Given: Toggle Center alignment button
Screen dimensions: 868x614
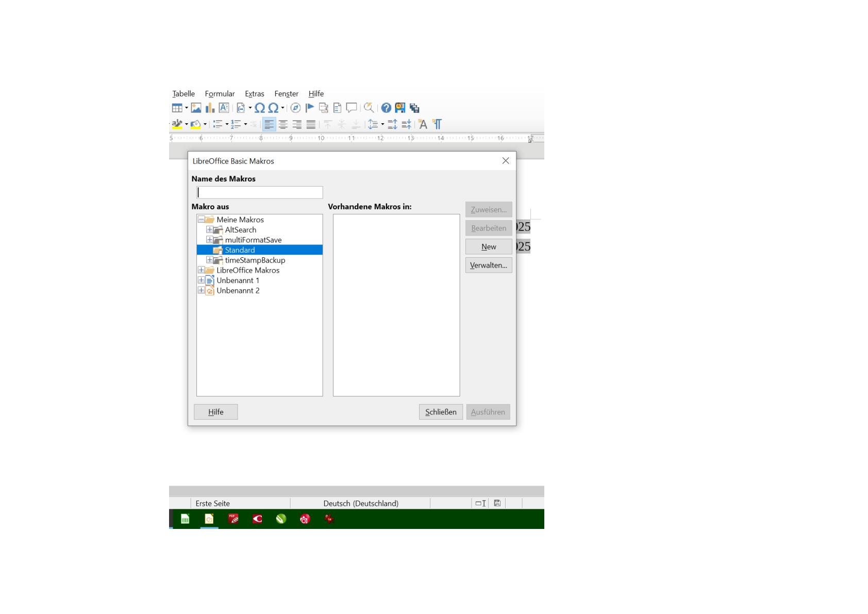Looking at the screenshot, I should tap(283, 124).
